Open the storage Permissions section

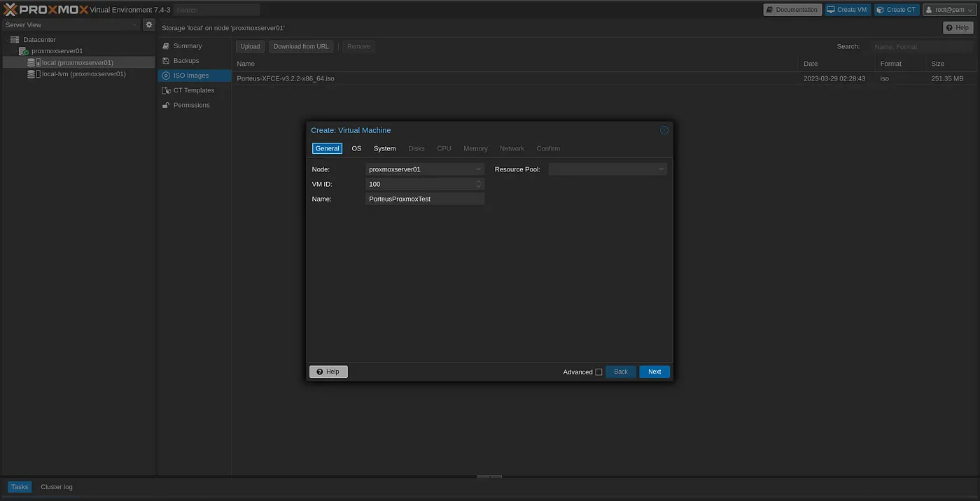tap(191, 105)
